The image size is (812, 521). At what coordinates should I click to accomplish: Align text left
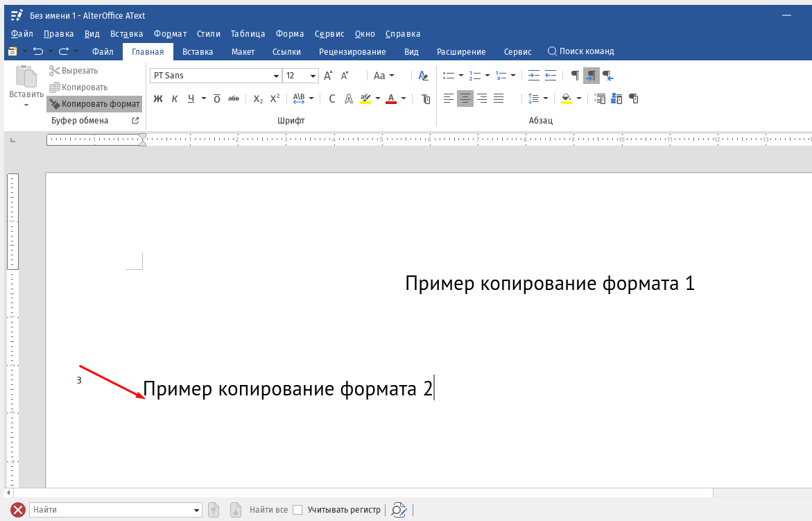[449, 99]
